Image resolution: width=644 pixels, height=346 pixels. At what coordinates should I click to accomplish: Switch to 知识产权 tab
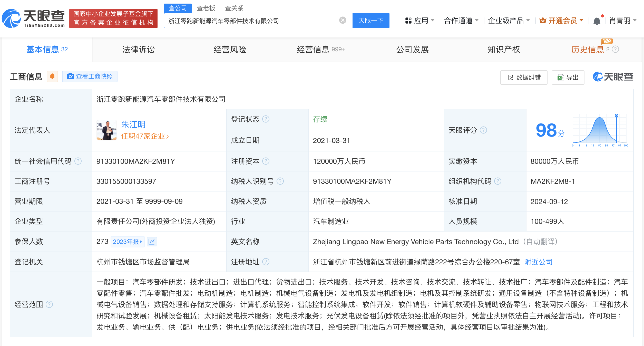click(504, 49)
